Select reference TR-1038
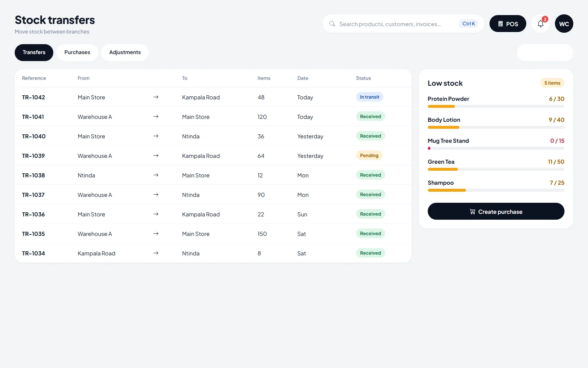Viewport: 588px width, 368px height. click(x=33, y=175)
